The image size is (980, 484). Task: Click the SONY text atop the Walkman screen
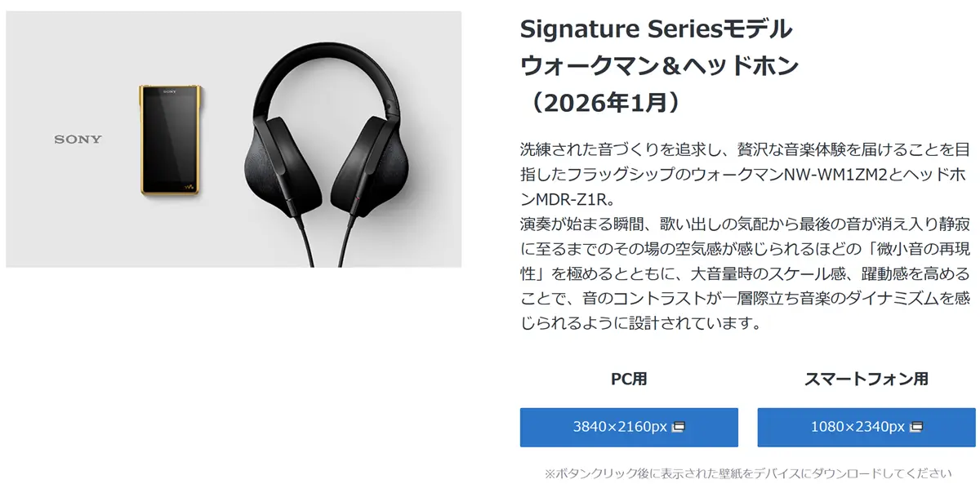(168, 91)
